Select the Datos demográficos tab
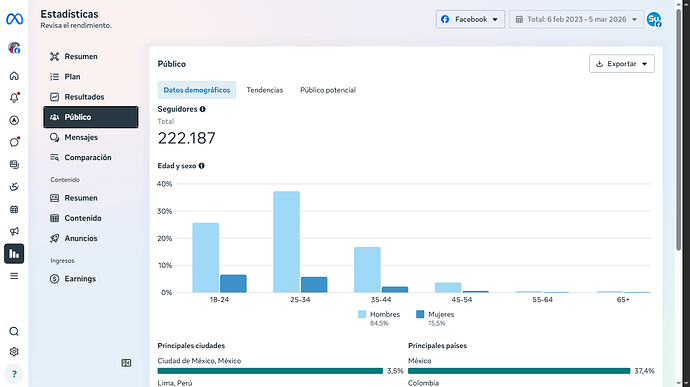Viewport: 690px width, 387px height. [x=197, y=90]
